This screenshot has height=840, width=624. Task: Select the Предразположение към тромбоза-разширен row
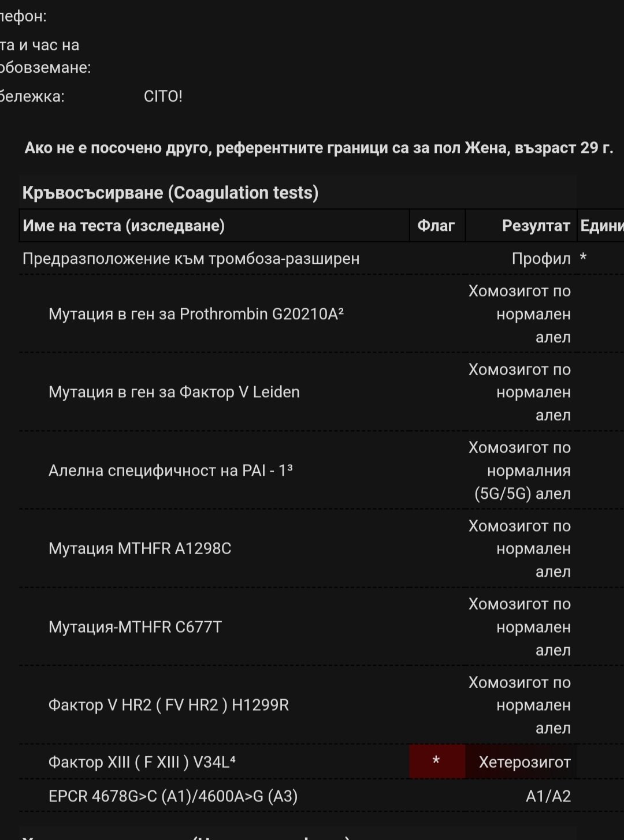coord(191,258)
